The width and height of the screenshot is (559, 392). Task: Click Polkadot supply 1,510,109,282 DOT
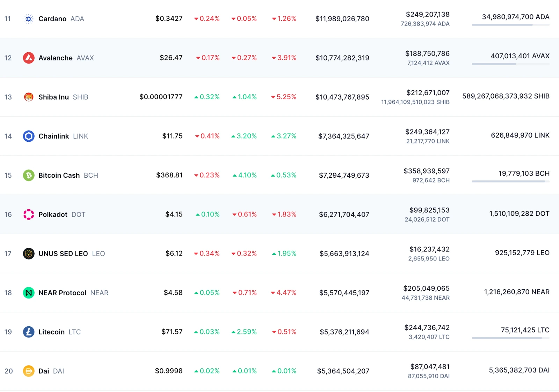[519, 213]
